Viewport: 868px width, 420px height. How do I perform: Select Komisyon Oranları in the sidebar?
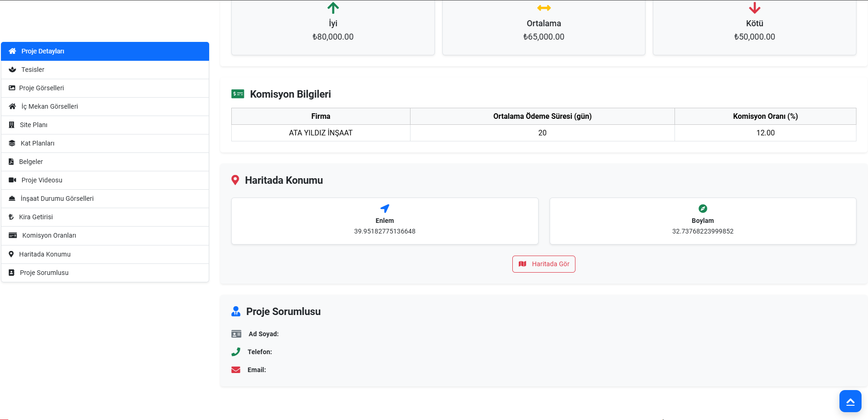[x=105, y=235]
